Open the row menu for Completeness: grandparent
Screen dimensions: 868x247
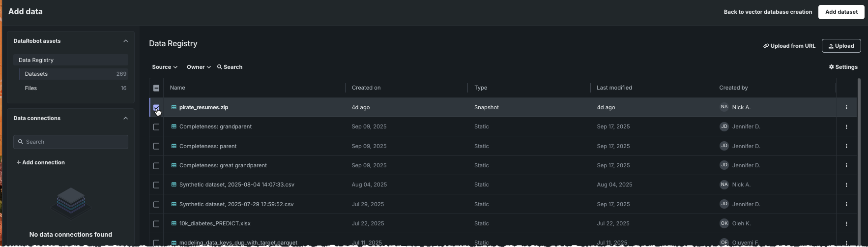pyautogui.click(x=846, y=127)
